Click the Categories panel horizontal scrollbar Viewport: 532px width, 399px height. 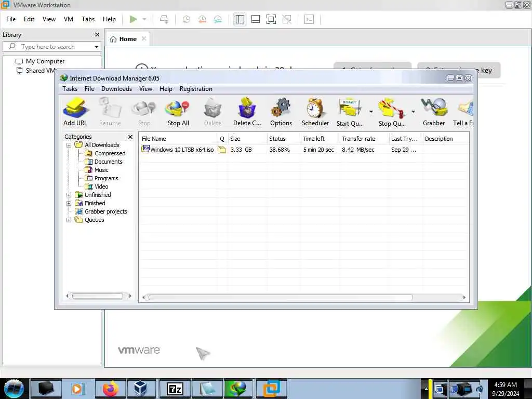tap(97, 296)
